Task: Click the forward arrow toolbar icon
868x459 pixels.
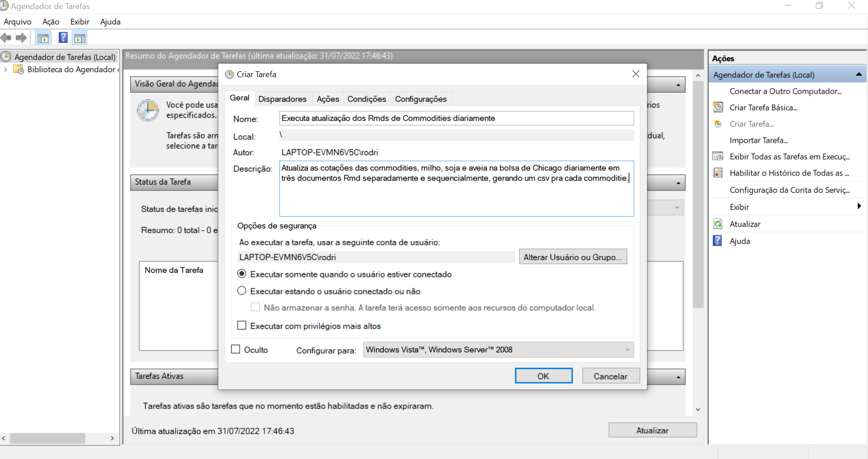Action: point(21,38)
